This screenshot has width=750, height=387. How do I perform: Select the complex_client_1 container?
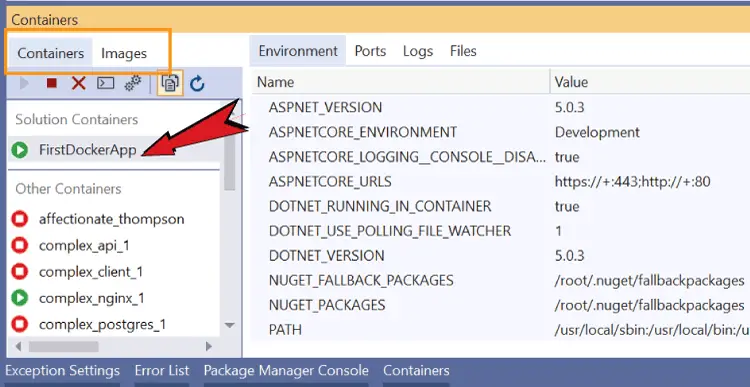click(x=91, y=272)
